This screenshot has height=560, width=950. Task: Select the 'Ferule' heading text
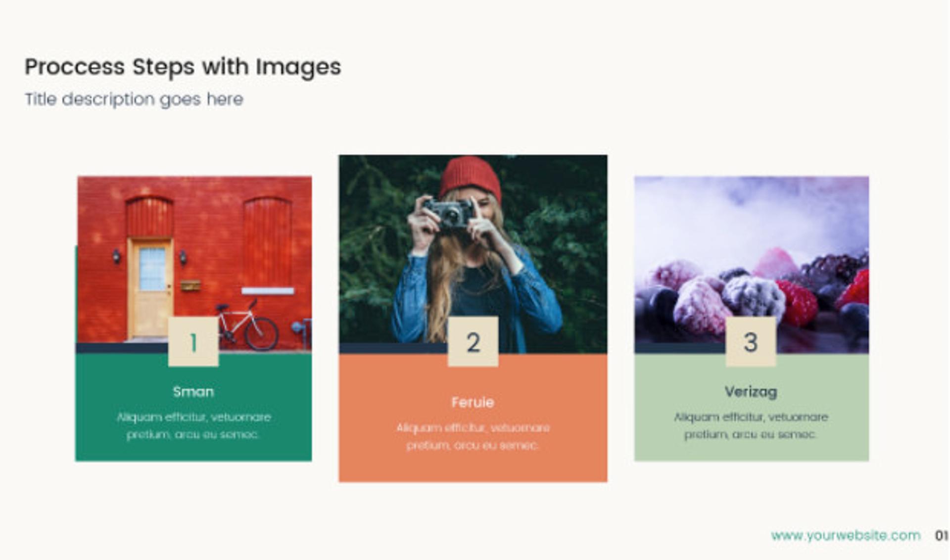[x=473, y=402]
